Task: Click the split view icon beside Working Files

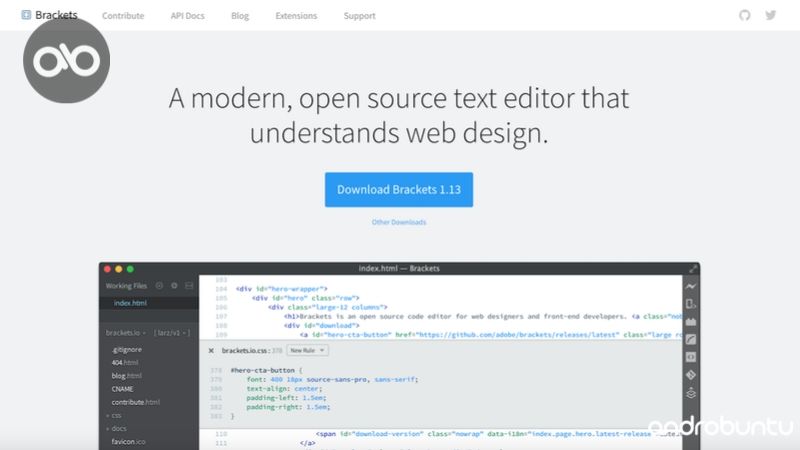Action: coord(189,286)
